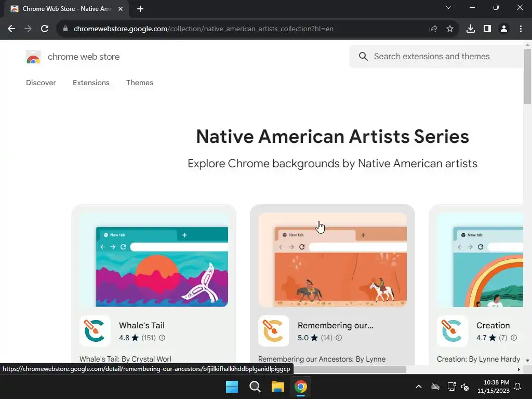The height and width of the screenshot is (399, 532).
Task: Open the Chrome profile menu
Action: coord(504,29)
